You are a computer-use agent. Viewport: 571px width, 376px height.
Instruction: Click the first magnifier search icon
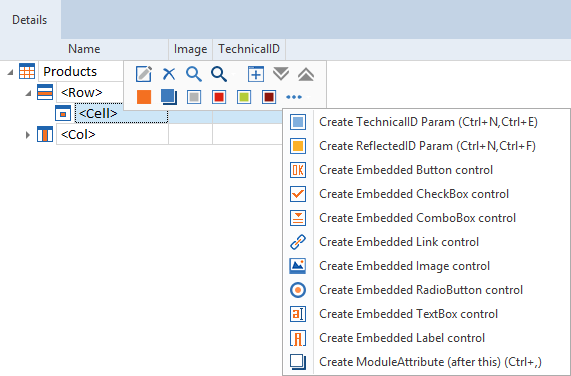[193, 74]
